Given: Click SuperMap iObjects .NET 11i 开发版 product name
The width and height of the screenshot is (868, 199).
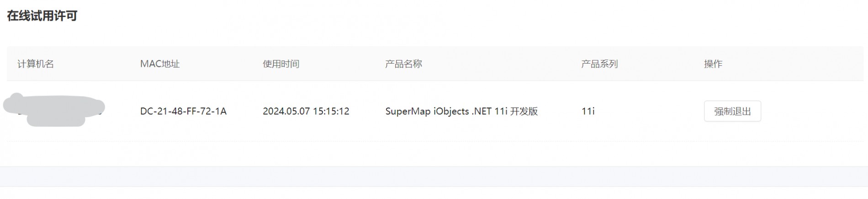Looking at the screenshot, I should click(461, 111).
